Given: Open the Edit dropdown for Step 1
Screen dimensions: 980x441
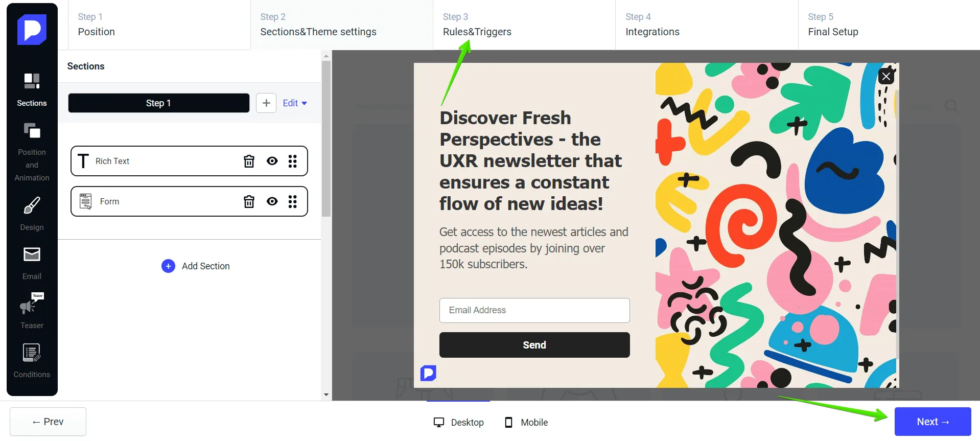Looking at the screenshot, I should click(x=294, y=103).
